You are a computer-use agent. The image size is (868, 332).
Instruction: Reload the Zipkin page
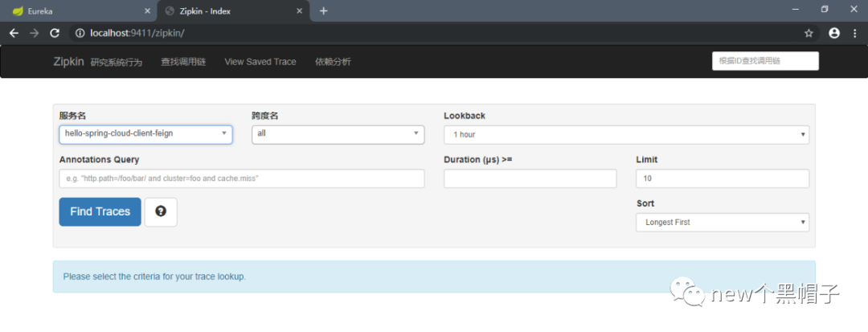[x=55, y=33]
